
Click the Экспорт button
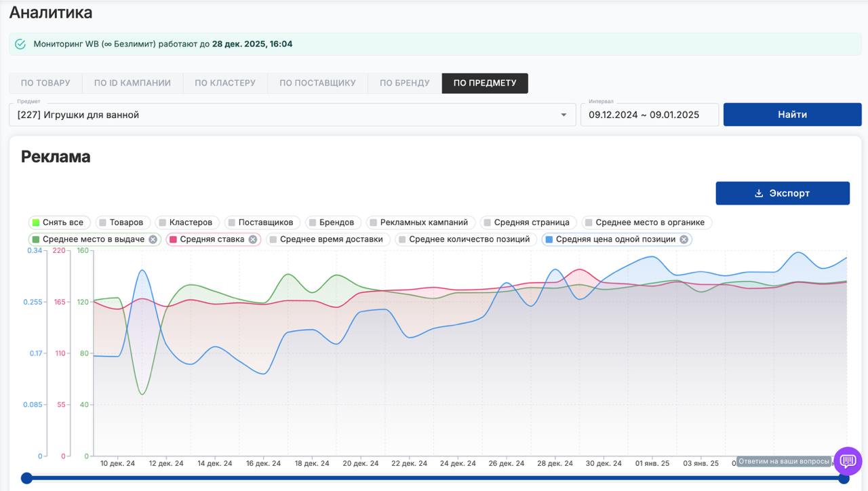point(783,193)
